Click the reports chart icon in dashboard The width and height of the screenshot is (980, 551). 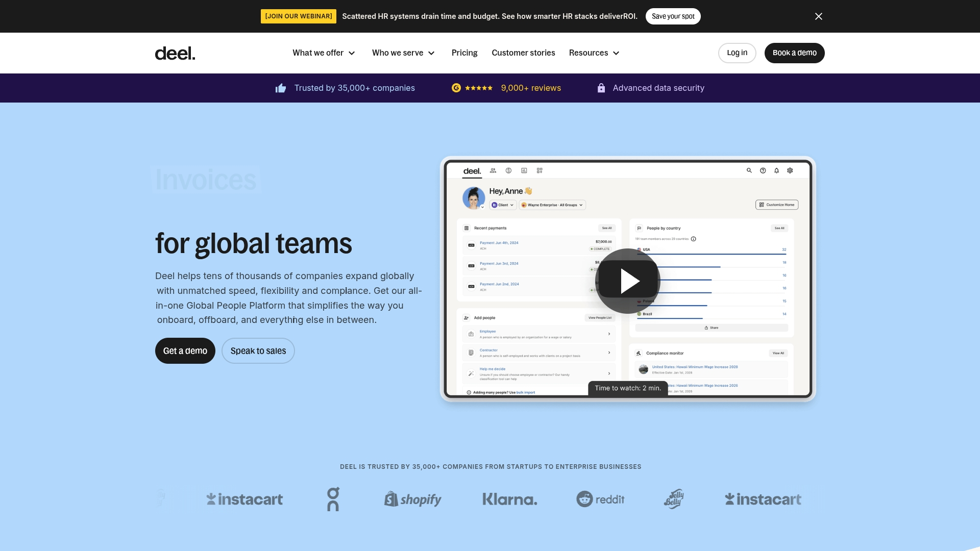(524, 170)
